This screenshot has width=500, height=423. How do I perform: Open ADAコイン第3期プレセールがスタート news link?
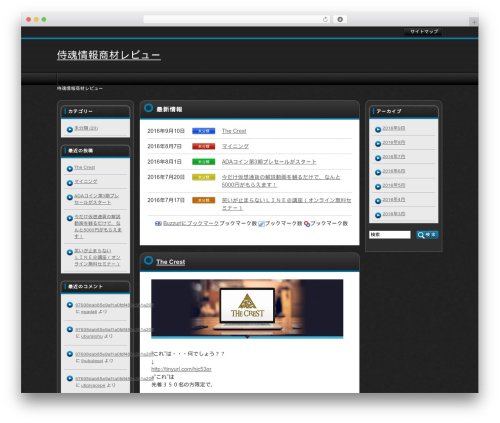coord(269,162)
